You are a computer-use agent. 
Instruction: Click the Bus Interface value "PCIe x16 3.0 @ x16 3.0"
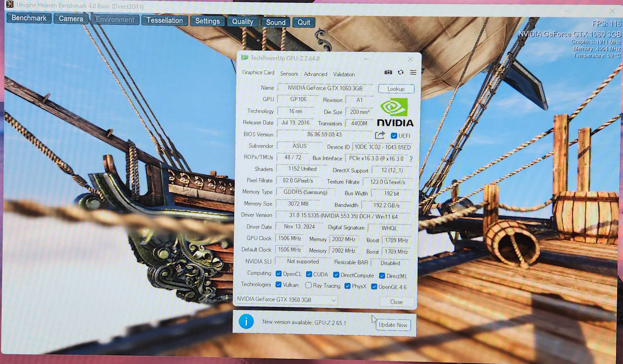tap(376, 159)
